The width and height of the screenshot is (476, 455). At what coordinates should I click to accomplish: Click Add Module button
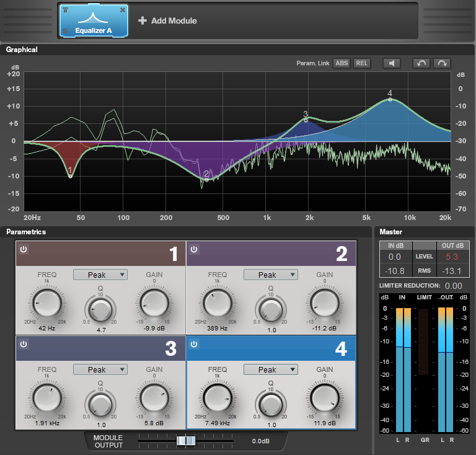click(x=167, y=20)
